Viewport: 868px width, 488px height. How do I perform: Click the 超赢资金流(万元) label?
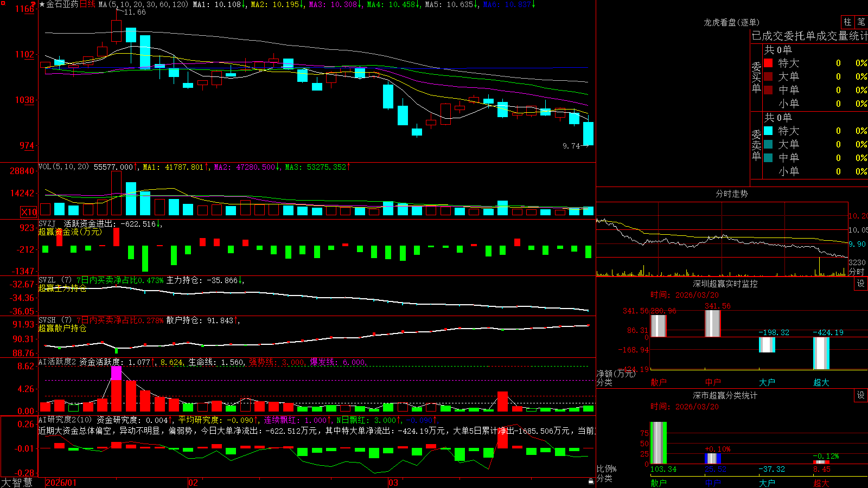click(x=70, y=232)
